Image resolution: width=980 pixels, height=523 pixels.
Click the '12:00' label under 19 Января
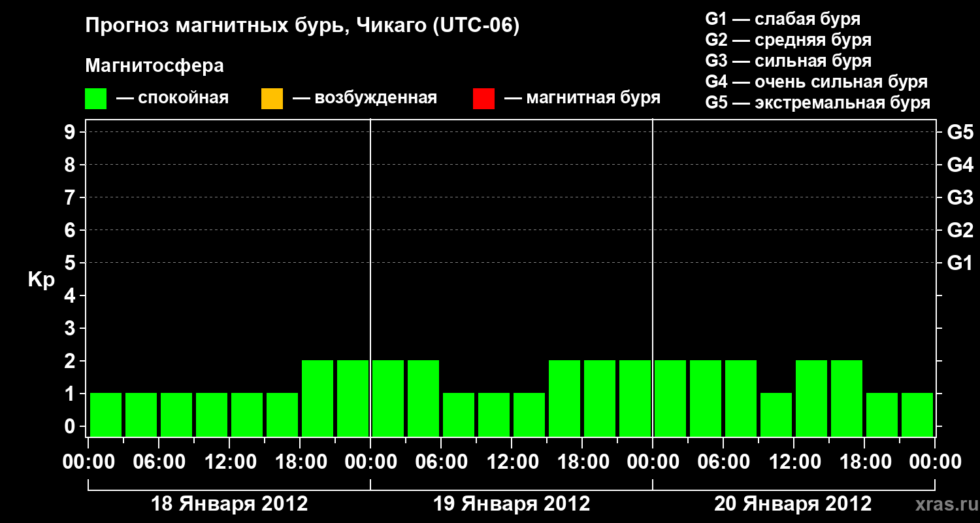pyautogui.click(x=512, y=462)
